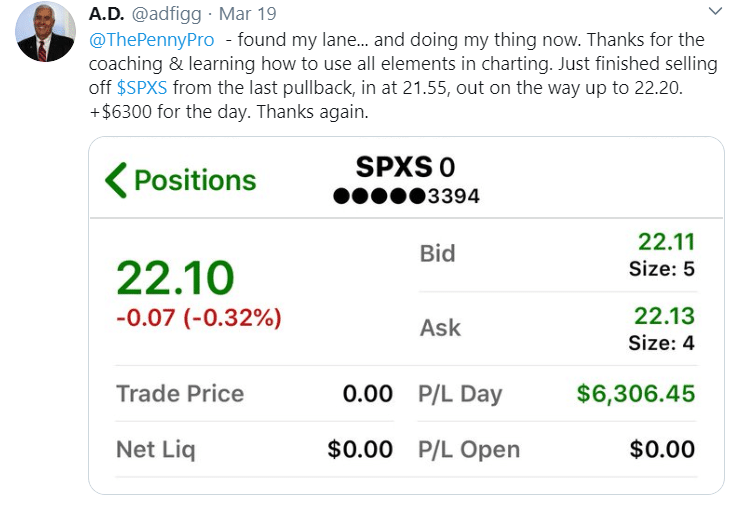Go back to Positions list
The image size is (742, 505).
(181, 180)
